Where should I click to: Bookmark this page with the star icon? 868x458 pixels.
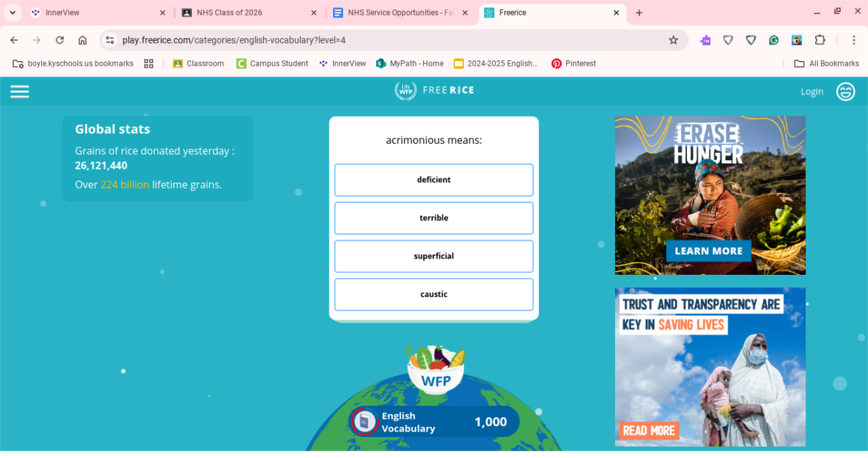click(x=673, y=40)
